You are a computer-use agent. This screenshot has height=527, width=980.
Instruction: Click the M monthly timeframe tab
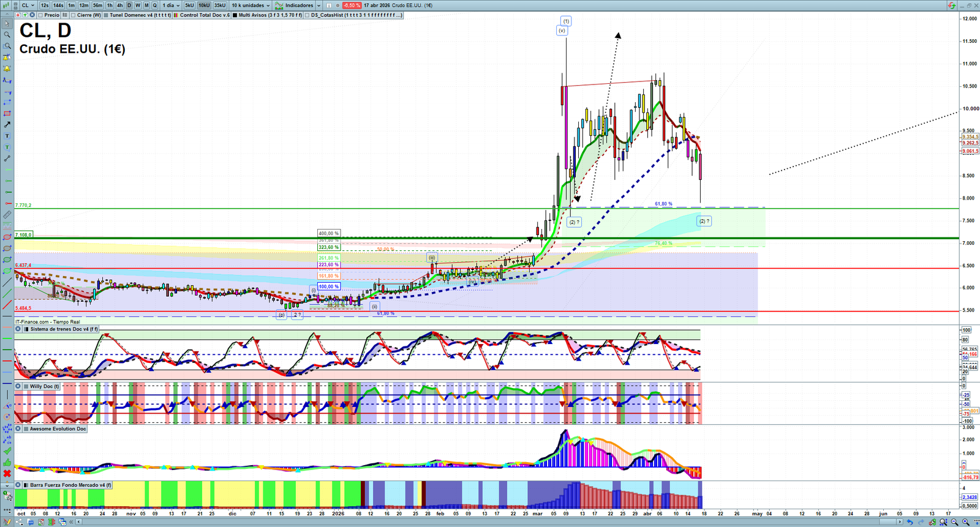[x=146, y=6]
